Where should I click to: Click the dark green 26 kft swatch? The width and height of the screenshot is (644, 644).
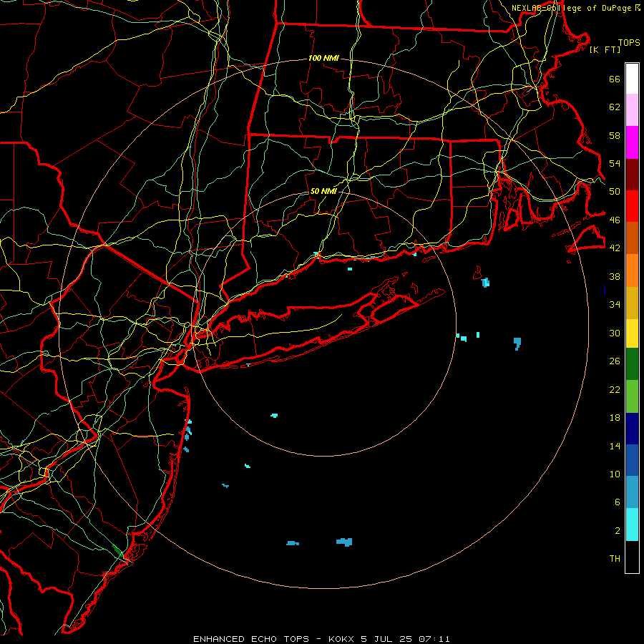tap(632, 364)
